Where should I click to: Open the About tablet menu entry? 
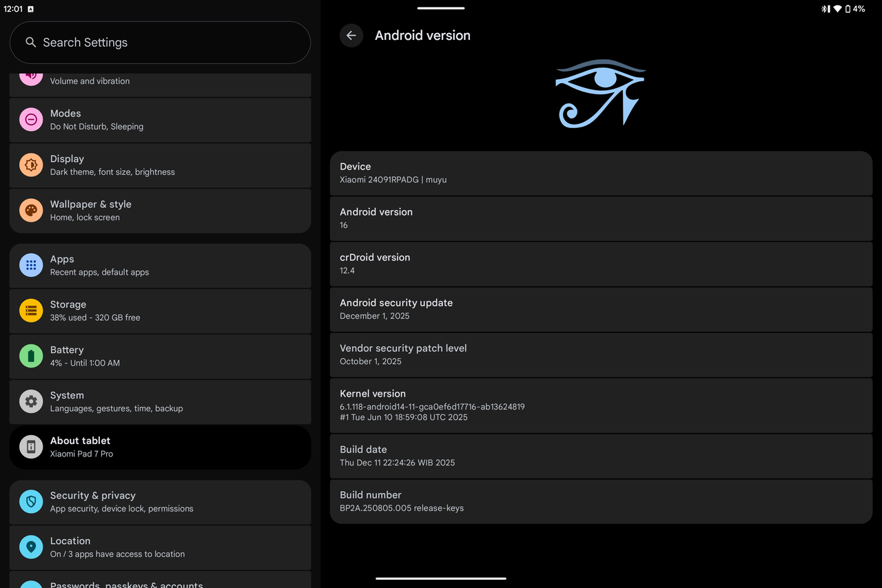(160, 447)
